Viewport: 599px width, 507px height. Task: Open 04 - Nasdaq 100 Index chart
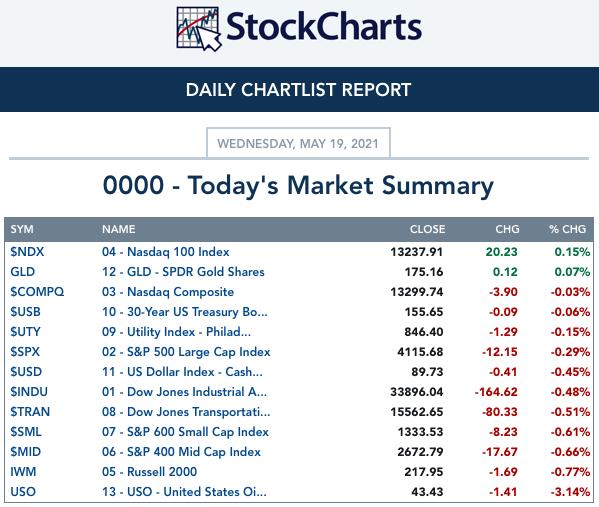tap(165, 252)
